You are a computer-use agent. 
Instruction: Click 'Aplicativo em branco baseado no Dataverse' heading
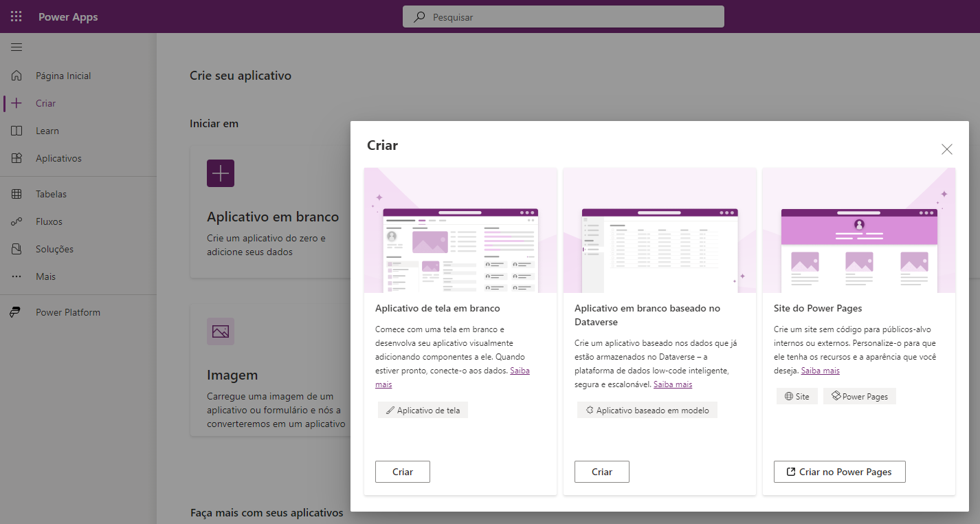click(x=647, y=315)
